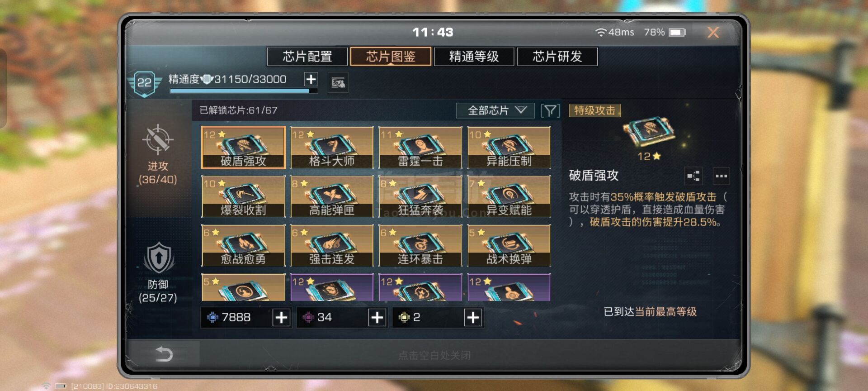Close the chip panel with X
The image size is (868, 391).
click(x=713, y=33)
